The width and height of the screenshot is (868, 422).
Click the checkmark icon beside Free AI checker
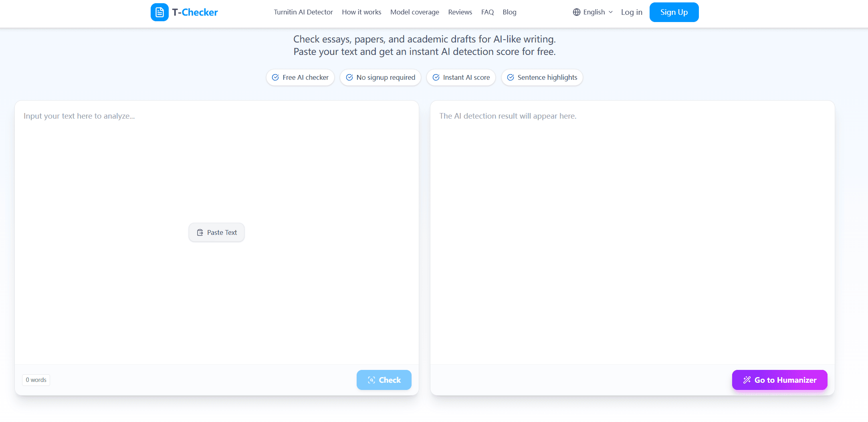click(275, 77)
